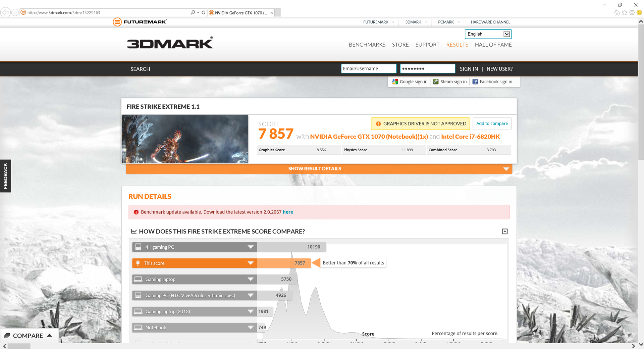Viewport: 644px width, 349px height.
Task: Open STORE menu
Action: pyautogui.click(x=400, y=45)
